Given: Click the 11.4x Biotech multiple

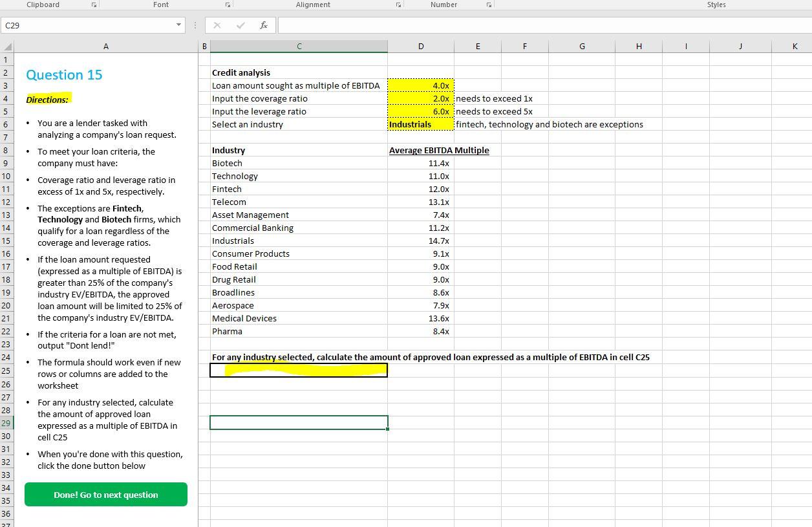Looking at the screenshot, I should coord(438,163).
